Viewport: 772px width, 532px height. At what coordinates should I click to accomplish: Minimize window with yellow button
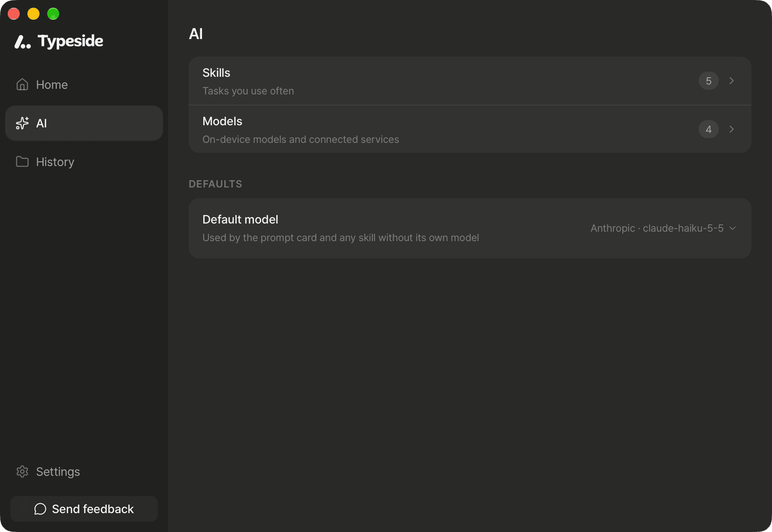[x=33, y=14]
